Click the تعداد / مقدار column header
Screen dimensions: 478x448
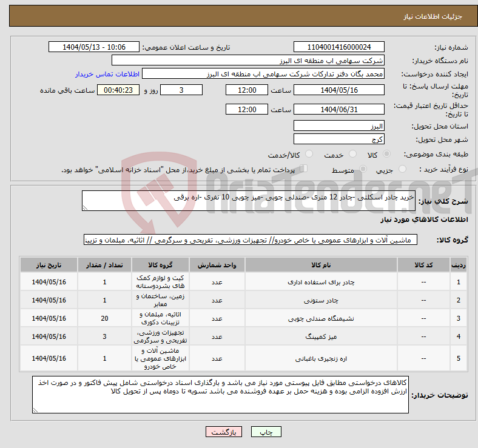pyautogui.click(x=104, y=265)
